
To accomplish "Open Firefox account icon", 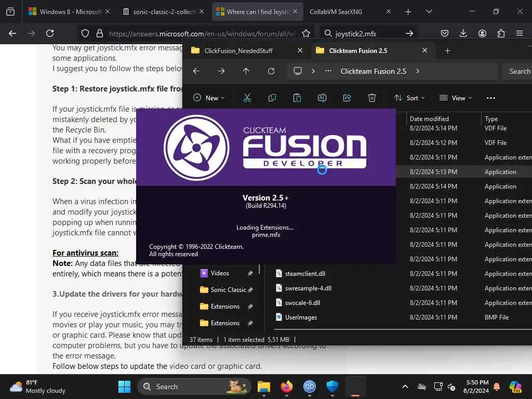I will (x=482, y=33).
